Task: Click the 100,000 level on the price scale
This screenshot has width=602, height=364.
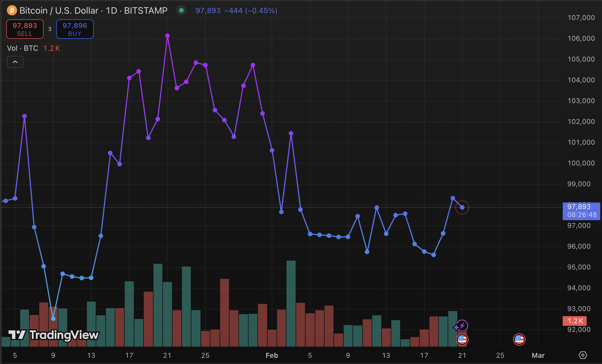Action: coord(581,163)
